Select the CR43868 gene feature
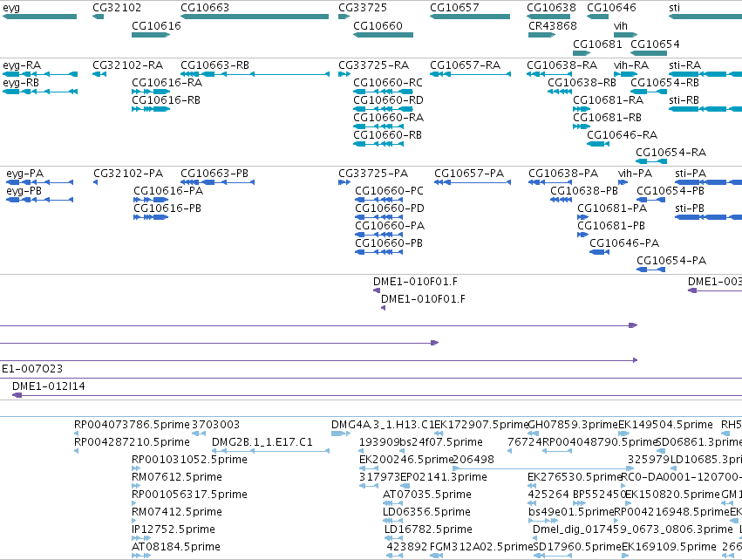The height and width of the screenshot is (560, 742). [x=541, y=35]
